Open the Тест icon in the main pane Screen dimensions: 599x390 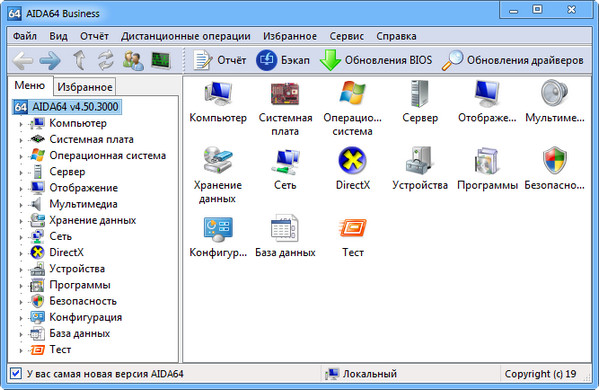352,228
